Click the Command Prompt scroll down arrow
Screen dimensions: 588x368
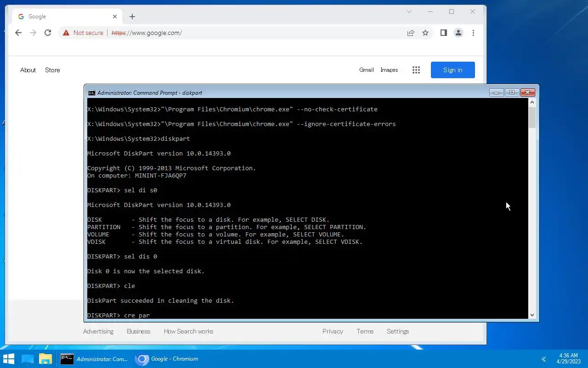pos(532,315)
